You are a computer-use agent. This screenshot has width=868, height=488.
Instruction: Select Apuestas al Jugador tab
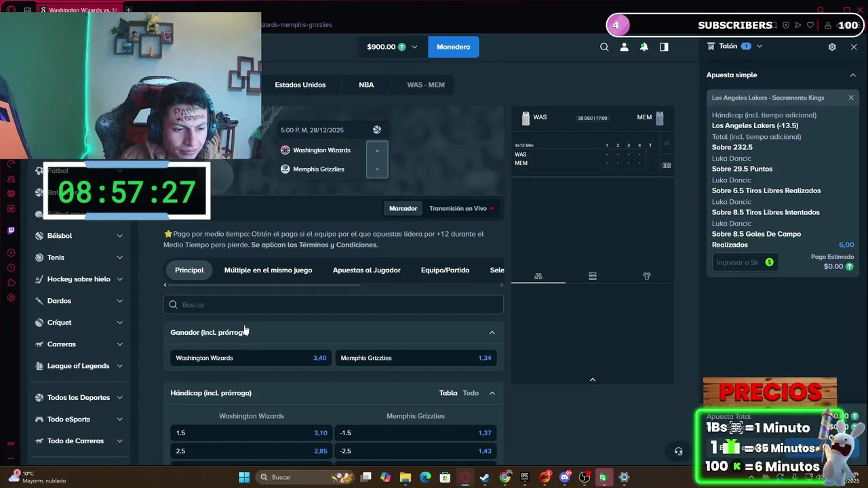[366, 270]
